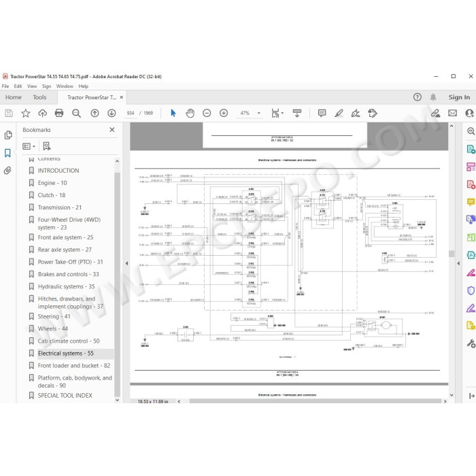476x476 pixels.
Task: Click the upload to cloud icon
Action: pyautogui.click(x=42, y=114)
